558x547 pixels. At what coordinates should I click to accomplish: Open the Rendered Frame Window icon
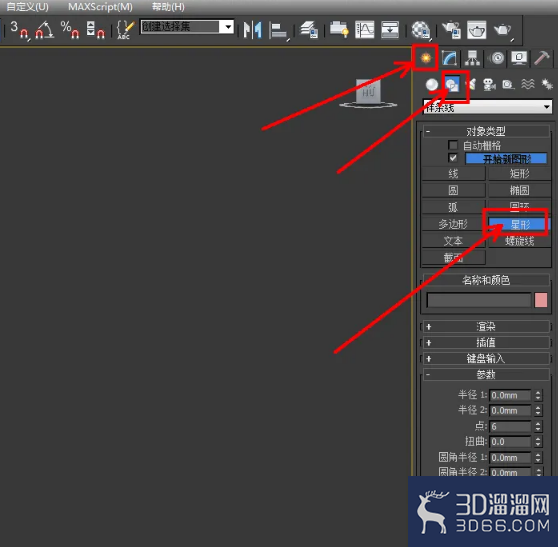[x=477, y=30]
